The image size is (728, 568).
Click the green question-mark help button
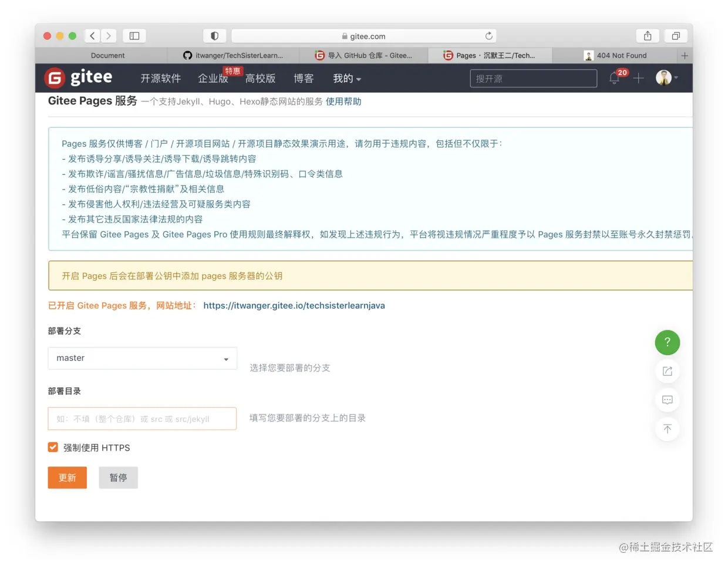point(667,342)
